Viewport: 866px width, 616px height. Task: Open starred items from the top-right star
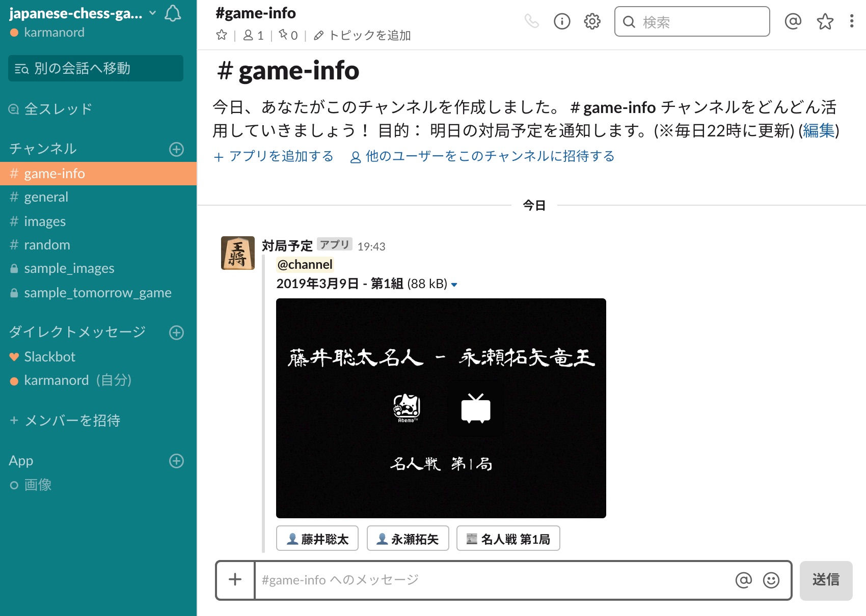click(825, 21)
